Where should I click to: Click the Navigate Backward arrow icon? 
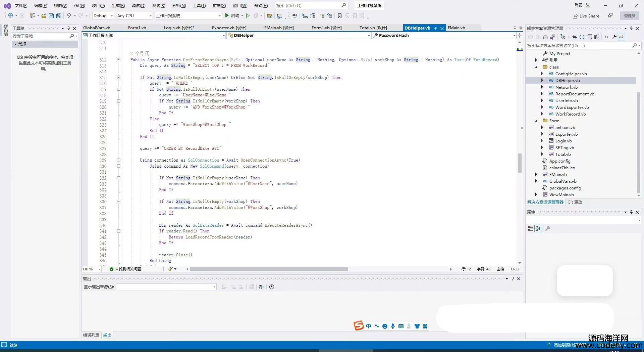[x=11, y=16]
